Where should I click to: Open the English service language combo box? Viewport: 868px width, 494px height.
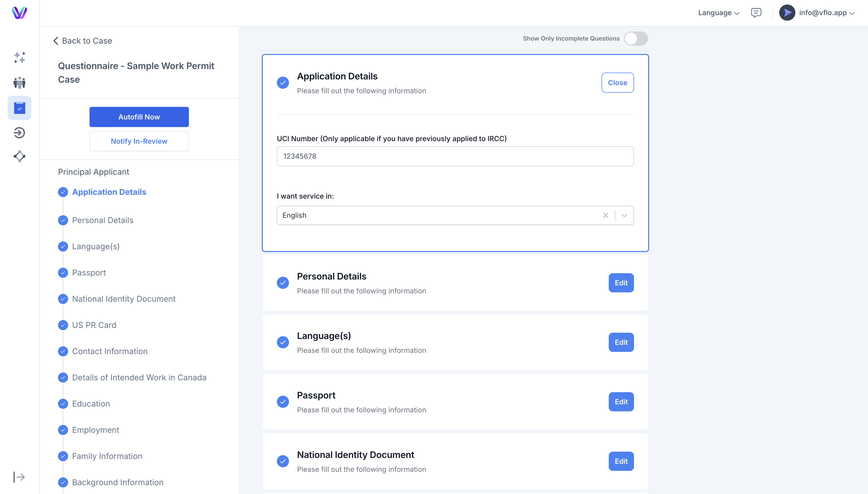coord(455,215)
